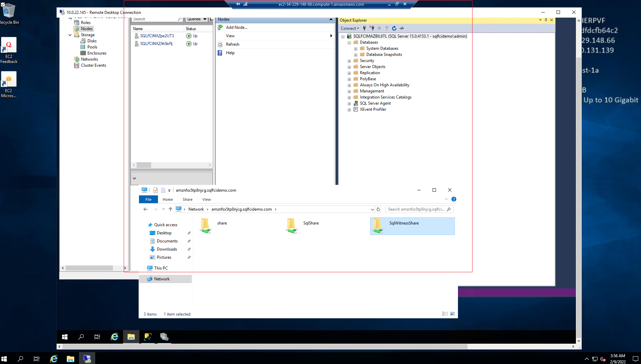
Task: Open the share network folder icon
Action: tap(205, 226)
